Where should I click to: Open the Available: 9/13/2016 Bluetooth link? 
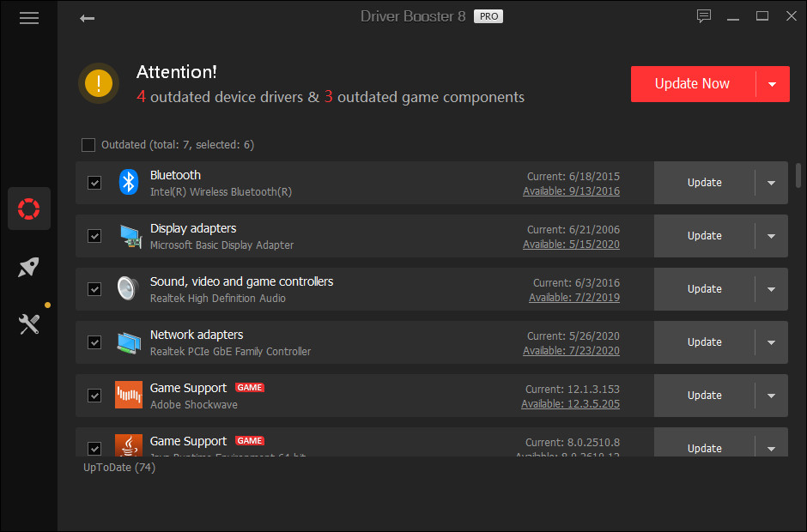pyautogui.click(x=571, y=191)
